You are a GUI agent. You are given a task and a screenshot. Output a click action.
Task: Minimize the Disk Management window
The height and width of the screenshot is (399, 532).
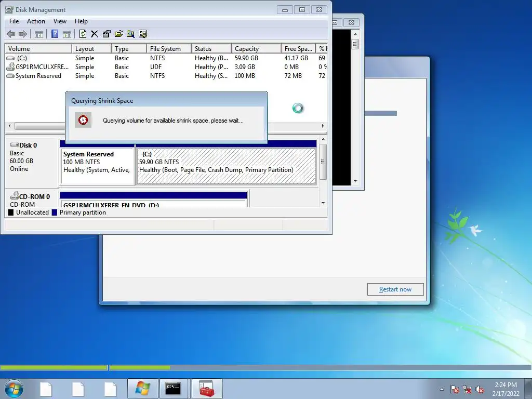285,9
